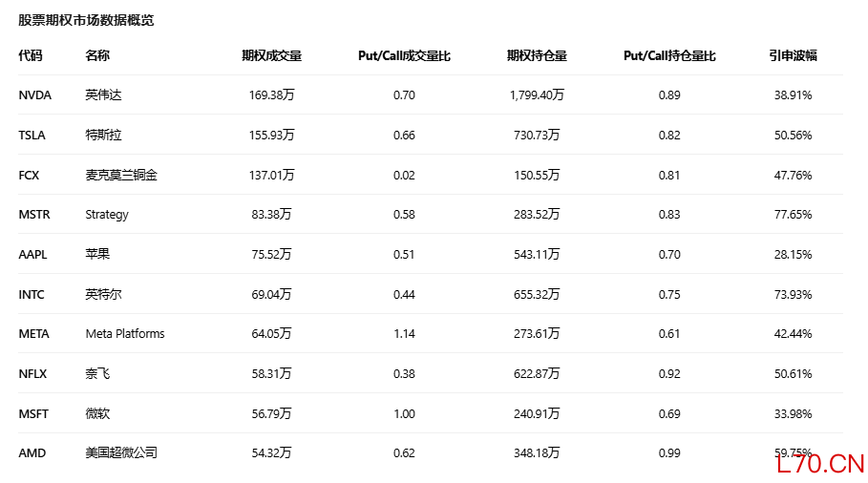Screen dimensions: 868x483
Task: Click the 微软 stock name
Action: [97, 414]
